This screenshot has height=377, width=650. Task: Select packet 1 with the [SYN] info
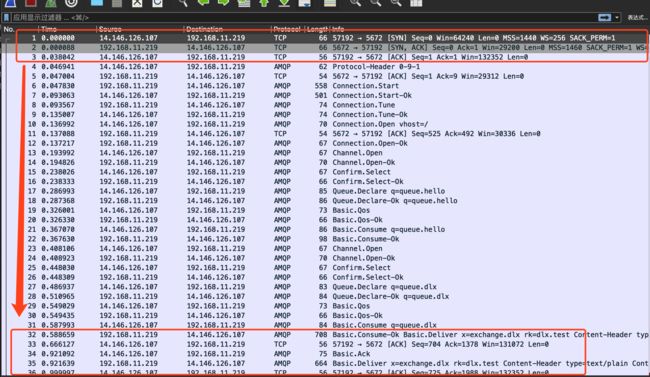pyautogui.click(x=325, y=38)
